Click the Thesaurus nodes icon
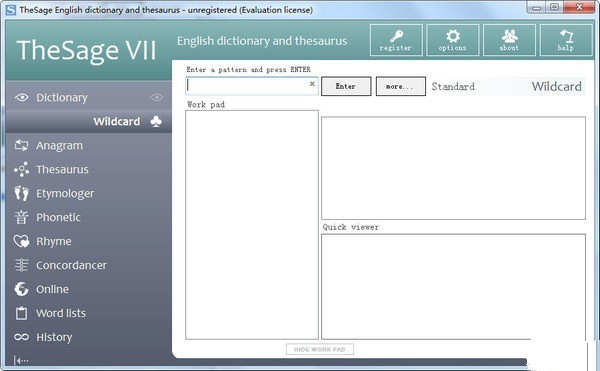This screenshot has height=371, width=600. pos(21,169)
